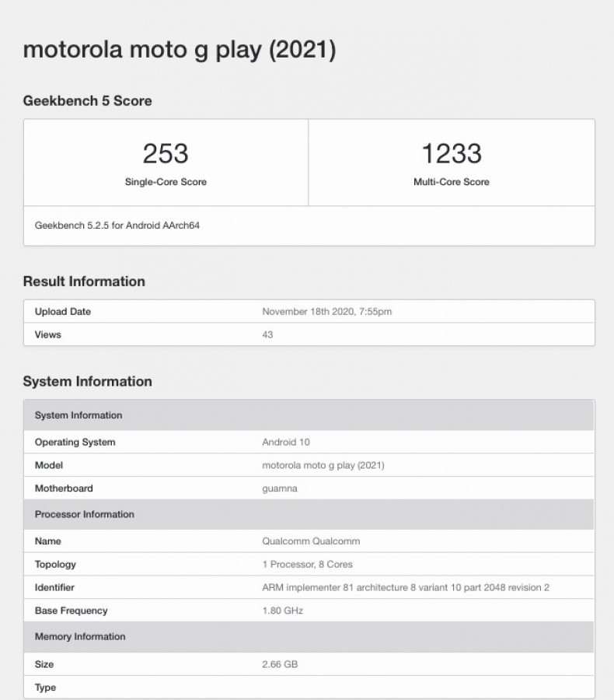The width and height of the screenshot is (614, 700).
Task: Click the 1.80 GHz base frequency value
Action: (x=282, y=611)
